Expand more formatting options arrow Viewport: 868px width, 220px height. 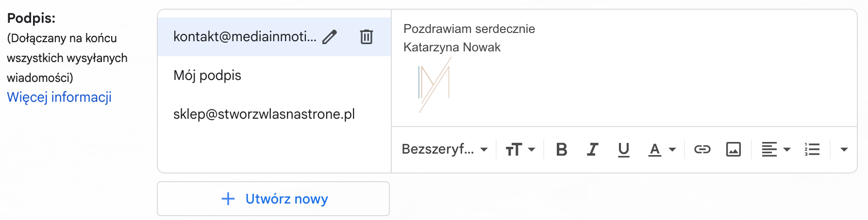[x=844, y=150]
